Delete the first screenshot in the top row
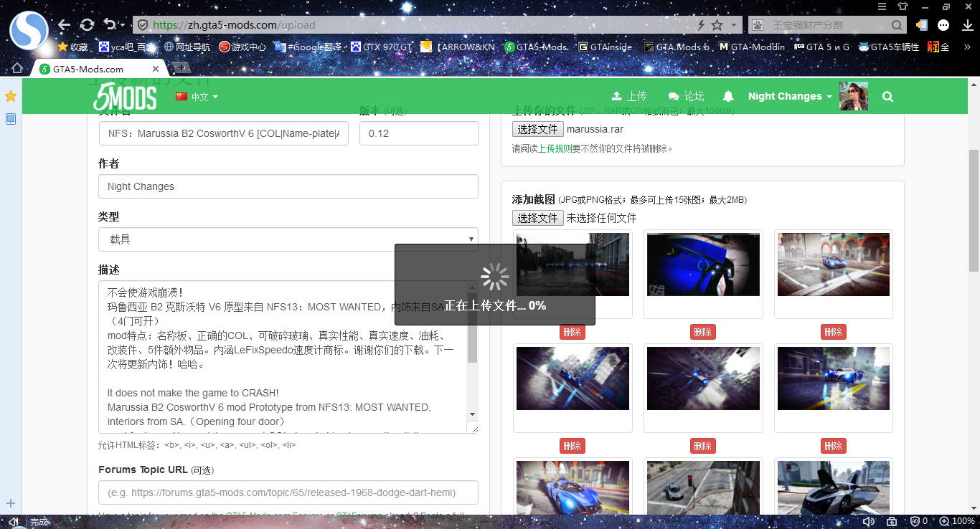 point(573,332)
